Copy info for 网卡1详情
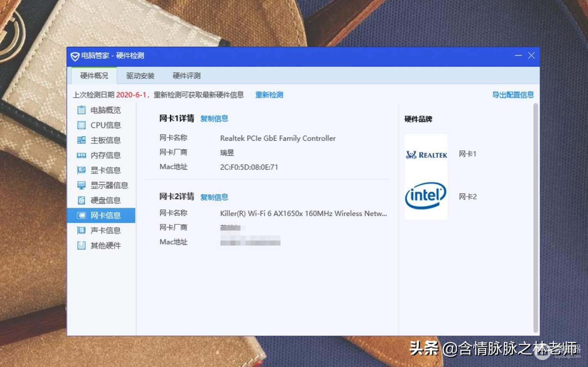The image size is (588, 367). [214, 119]
